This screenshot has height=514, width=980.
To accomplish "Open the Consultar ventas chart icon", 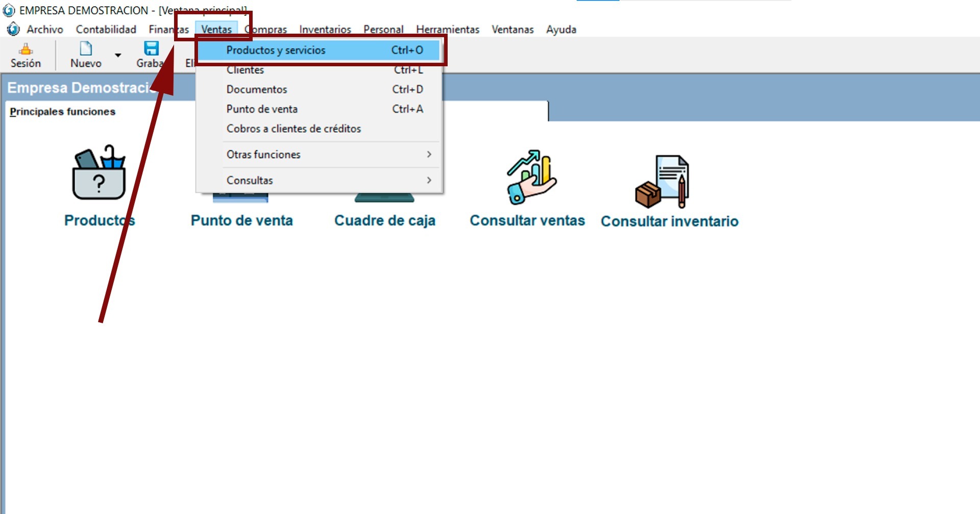I will click(x=531, y=177).
